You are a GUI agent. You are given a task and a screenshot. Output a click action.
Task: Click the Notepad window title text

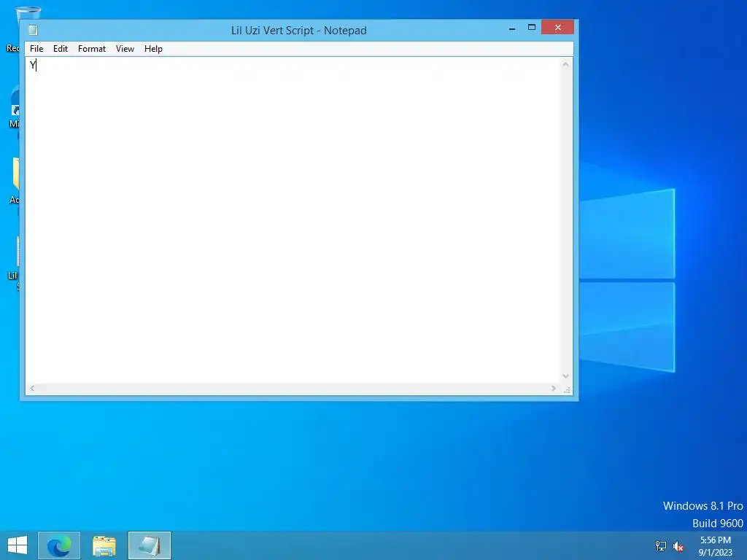298,31
